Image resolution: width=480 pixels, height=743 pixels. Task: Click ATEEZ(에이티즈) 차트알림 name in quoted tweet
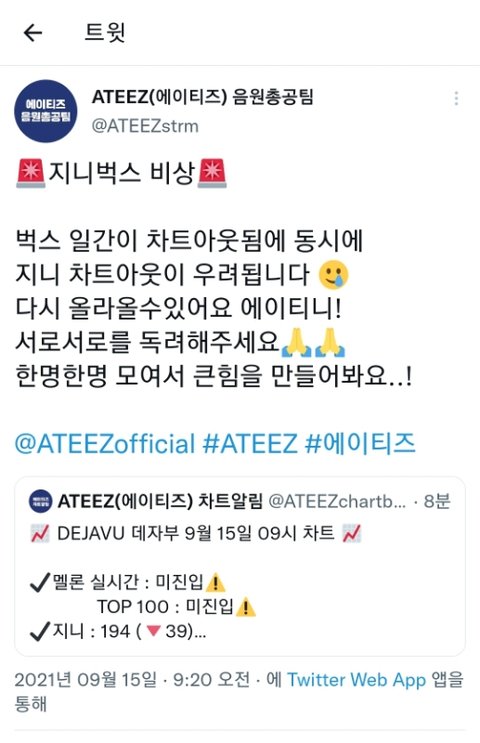pos(160,501)
